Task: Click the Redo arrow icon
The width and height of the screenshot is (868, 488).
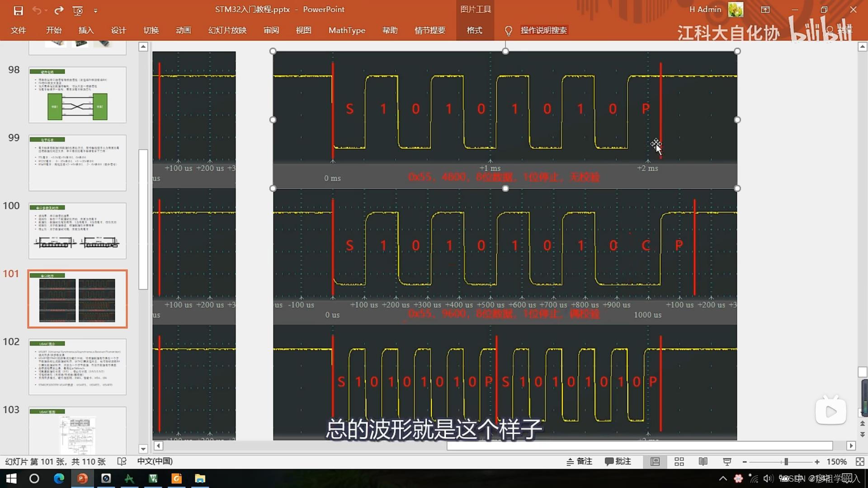Action: (59, 10)
